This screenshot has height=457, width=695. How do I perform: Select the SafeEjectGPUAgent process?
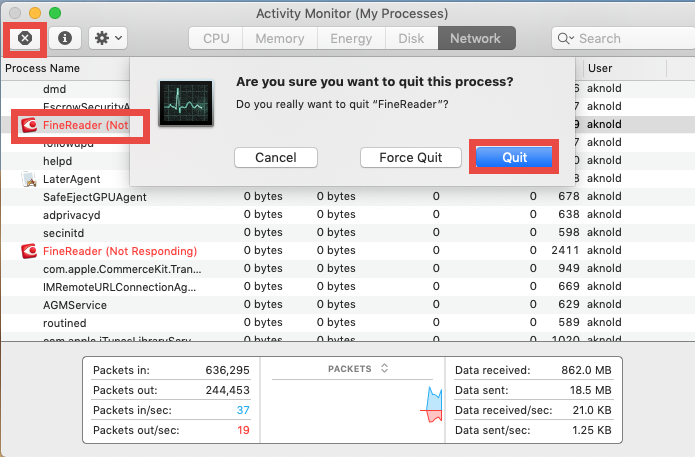point(94,197)
